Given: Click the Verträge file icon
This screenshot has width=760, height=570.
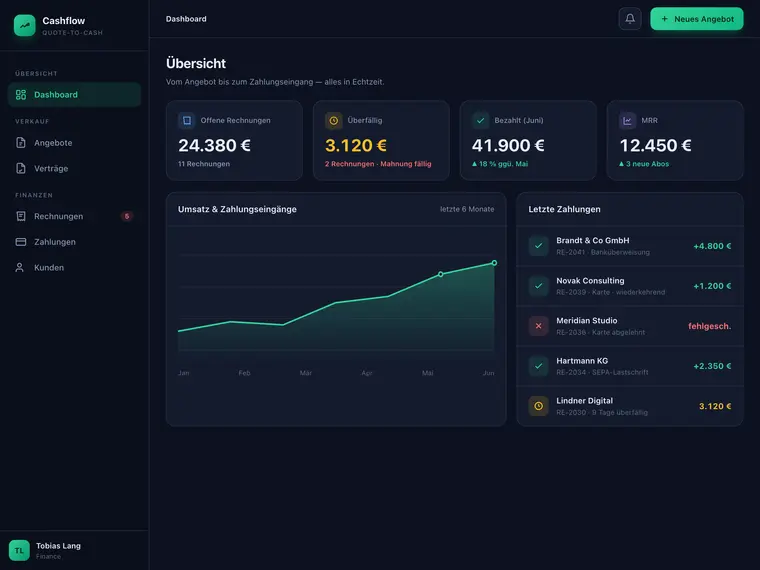Looking at the screenshot, I should [x=21, y=168].
